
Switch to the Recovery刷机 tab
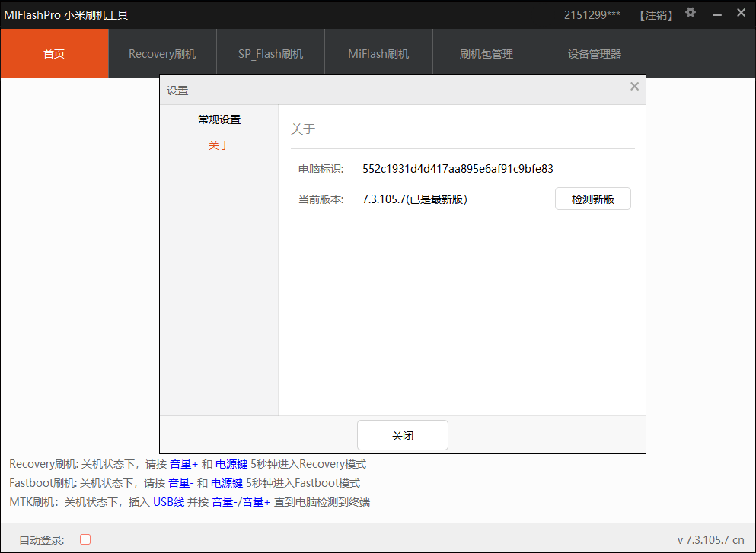162,53
